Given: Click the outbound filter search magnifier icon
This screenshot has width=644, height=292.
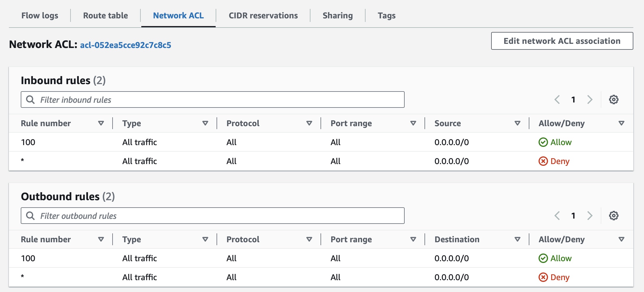Looking at the screenshot, I should 30,216.
